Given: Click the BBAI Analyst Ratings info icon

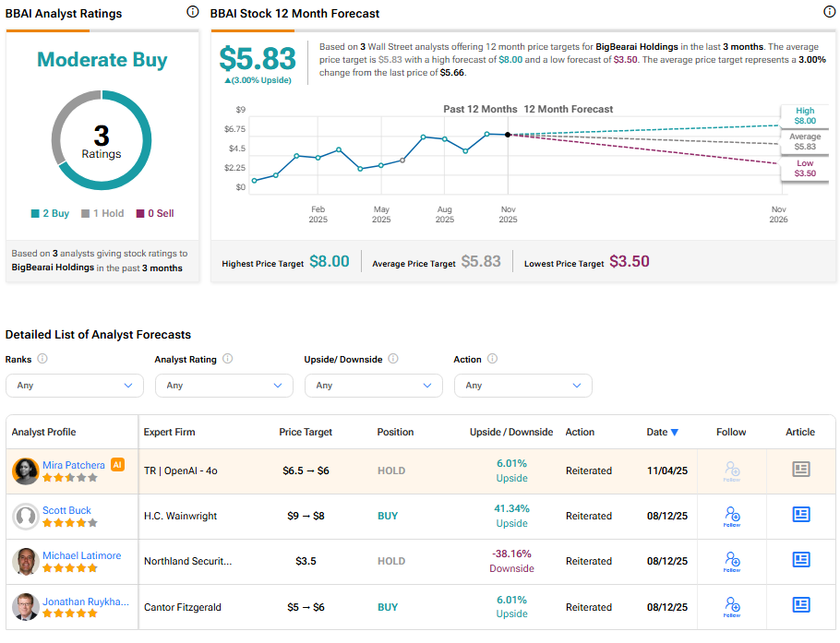Looking at the screenshot, I should click(x=192, y=12).
